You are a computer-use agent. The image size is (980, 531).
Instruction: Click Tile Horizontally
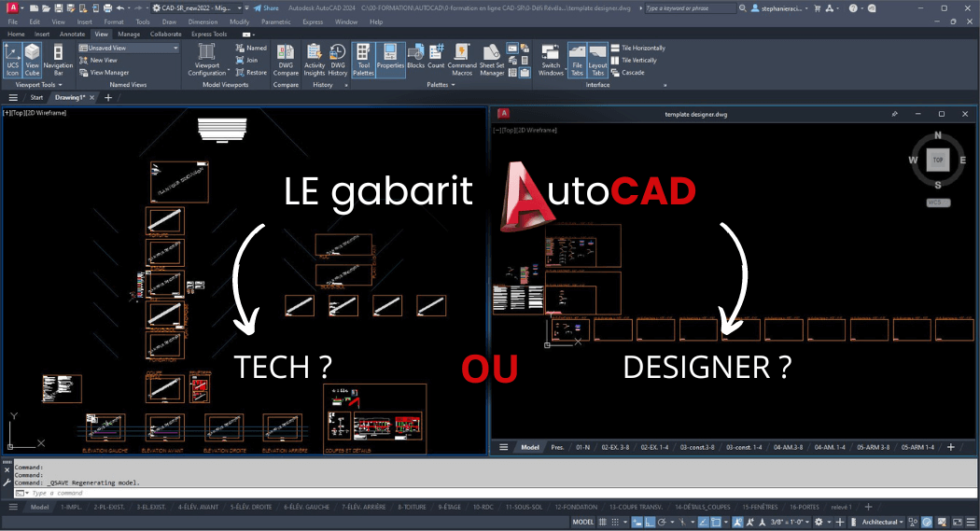(637, 48)
